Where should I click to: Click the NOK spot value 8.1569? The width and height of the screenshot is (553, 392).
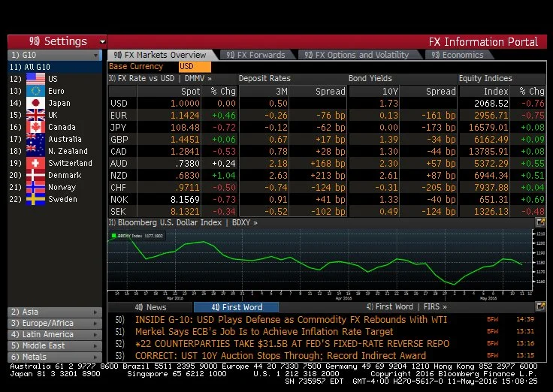185,199
